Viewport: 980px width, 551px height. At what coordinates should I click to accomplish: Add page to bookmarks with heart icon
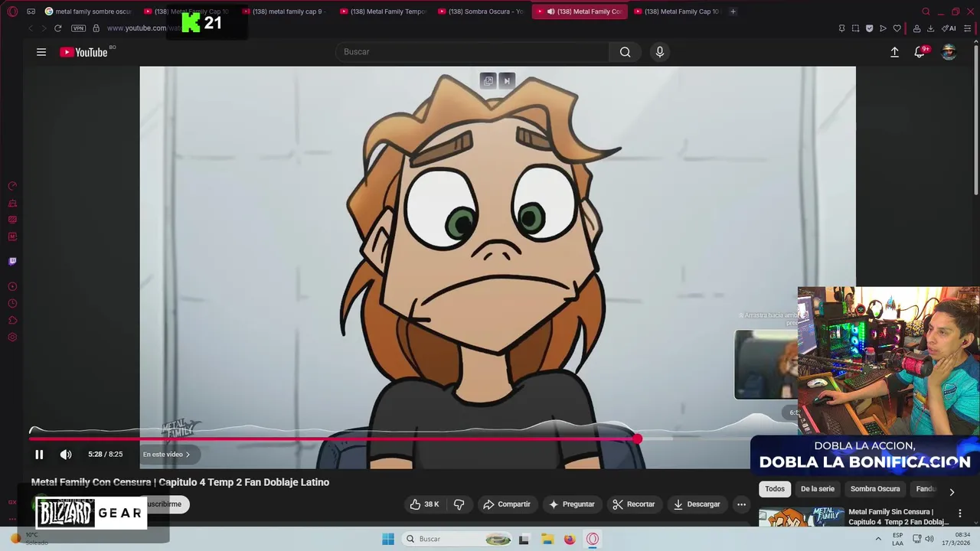click(897, 28)
